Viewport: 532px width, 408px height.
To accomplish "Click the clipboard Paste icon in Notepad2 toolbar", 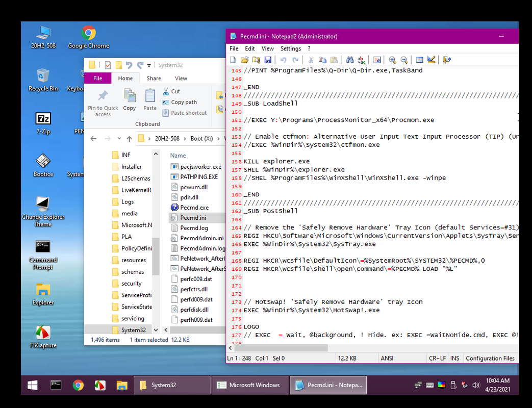I will point(334,60).
